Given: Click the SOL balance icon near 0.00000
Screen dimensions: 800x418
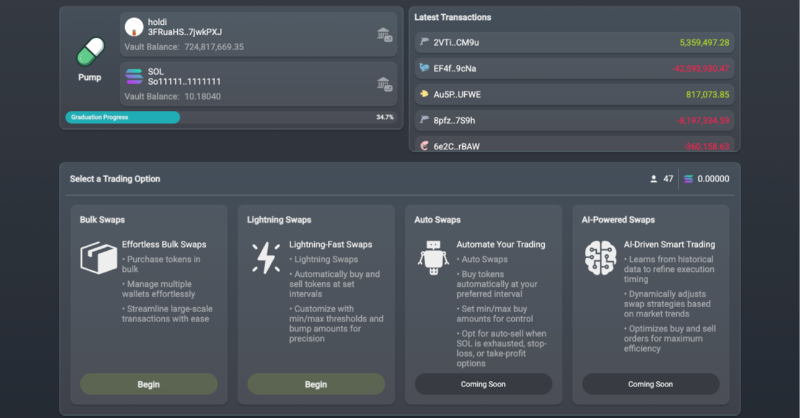Looking at the screenshot, I should 688,179.
